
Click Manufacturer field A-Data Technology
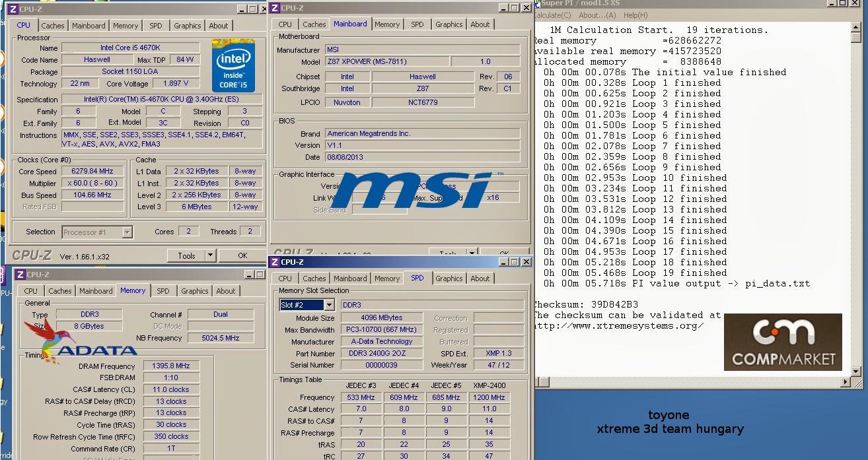click(x=383, y=341)
